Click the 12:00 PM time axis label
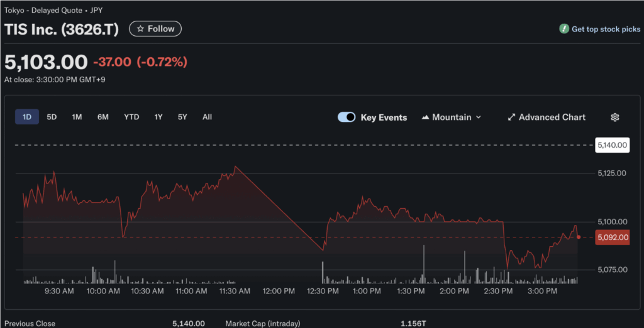Image resolution: width=644 pixels, height=328 pixels. (279, 291)
